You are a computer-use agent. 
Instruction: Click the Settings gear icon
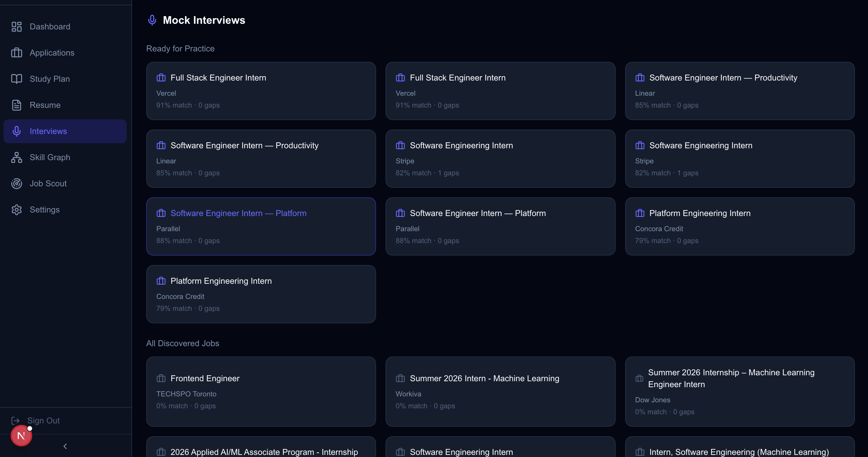17,209
